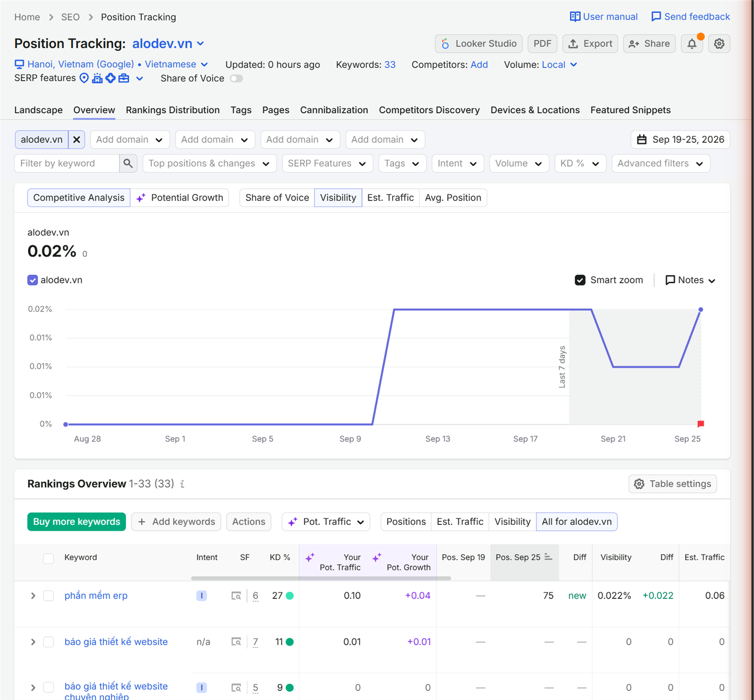Click Add keywords button

(176, 522)
